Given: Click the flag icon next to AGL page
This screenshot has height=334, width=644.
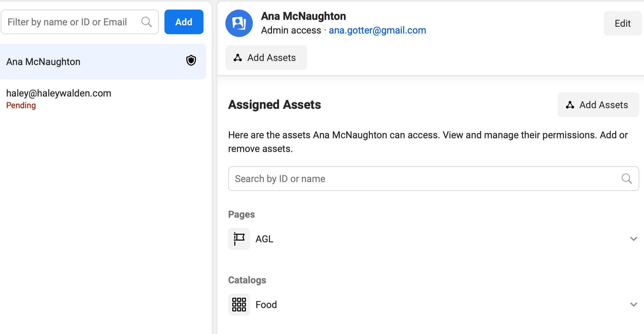Looking at the screenshot, I should (239, 239).
